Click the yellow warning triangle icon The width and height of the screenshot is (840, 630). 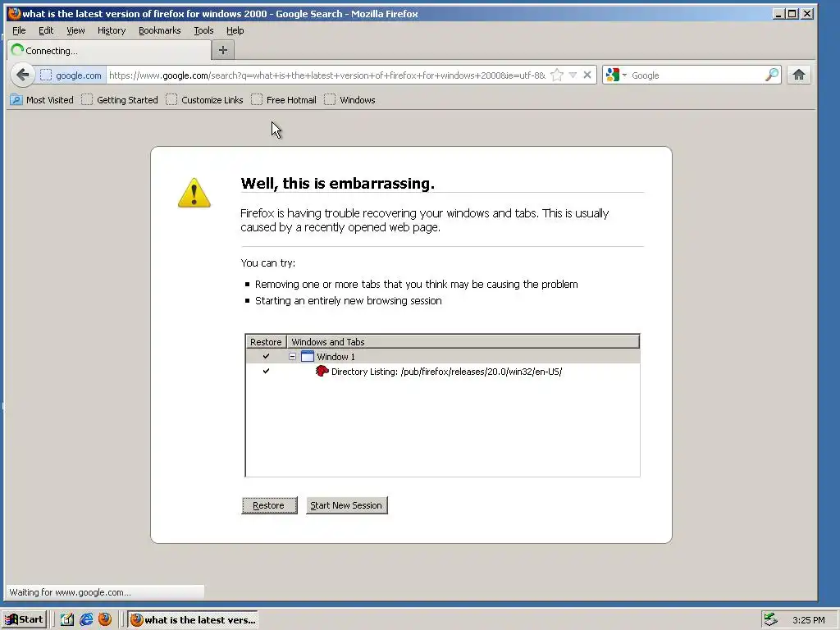coord(194,193)
